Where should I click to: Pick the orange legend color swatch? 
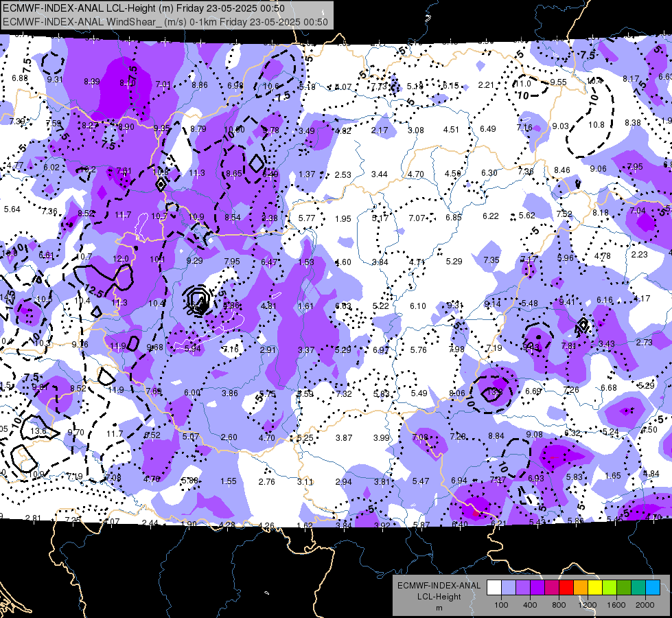pos(581,588)
